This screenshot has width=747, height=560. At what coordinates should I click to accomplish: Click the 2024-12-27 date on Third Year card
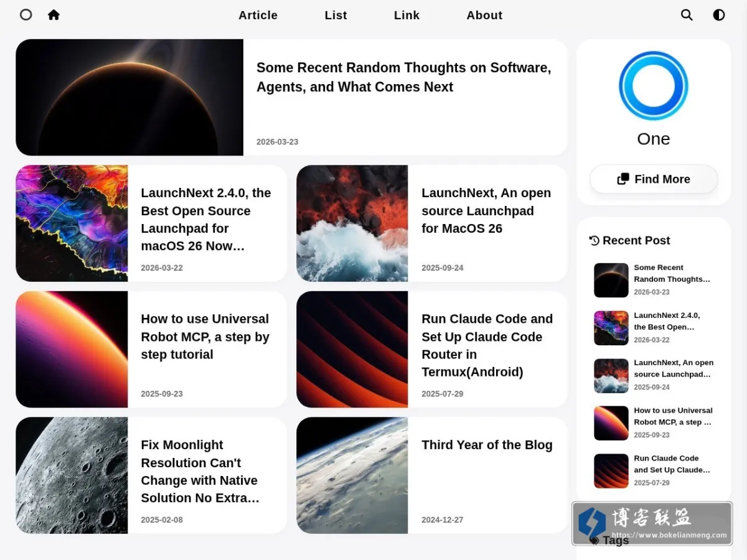[x=442, y=520]
